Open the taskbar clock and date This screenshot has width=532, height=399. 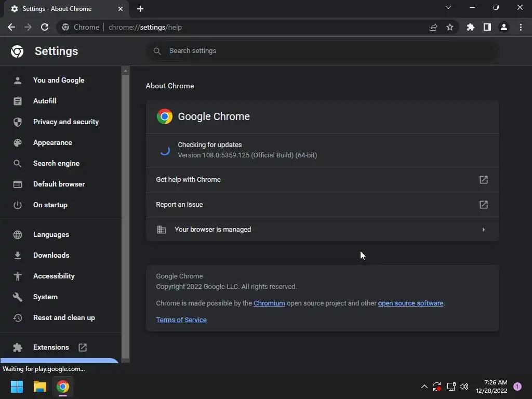(x=491, y=387)
